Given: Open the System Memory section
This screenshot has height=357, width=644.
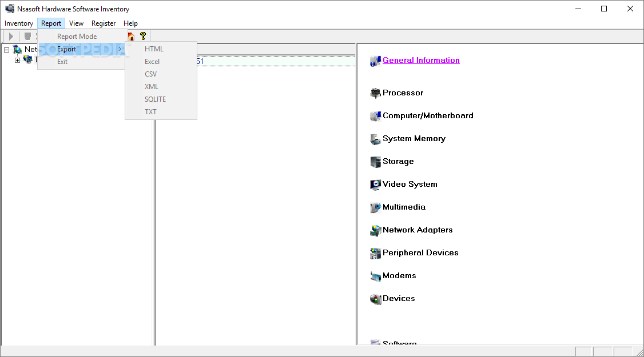Looking at the screenshot, I should [414, 139].
